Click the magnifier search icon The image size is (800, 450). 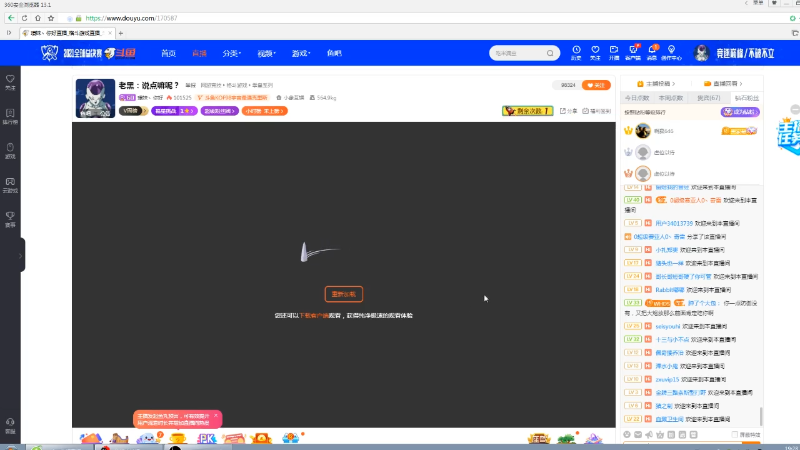pyautogui.click(x=550, y=53)
